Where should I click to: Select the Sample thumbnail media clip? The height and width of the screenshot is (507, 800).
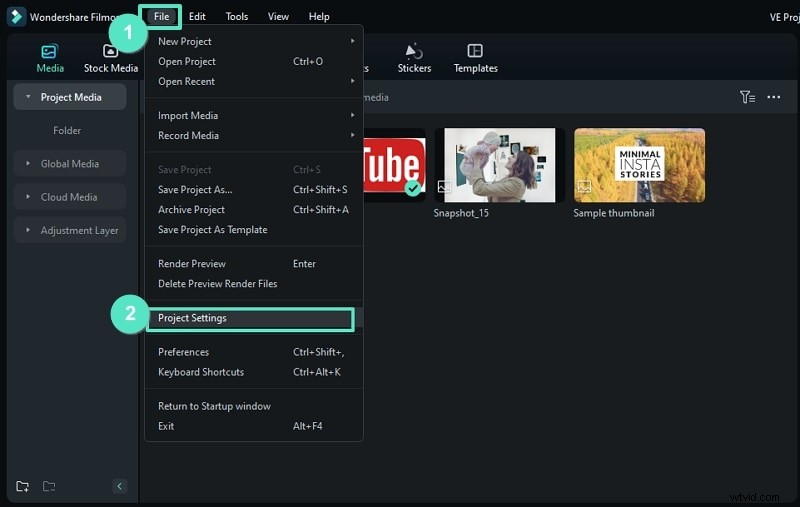click(x=639, y=165)
